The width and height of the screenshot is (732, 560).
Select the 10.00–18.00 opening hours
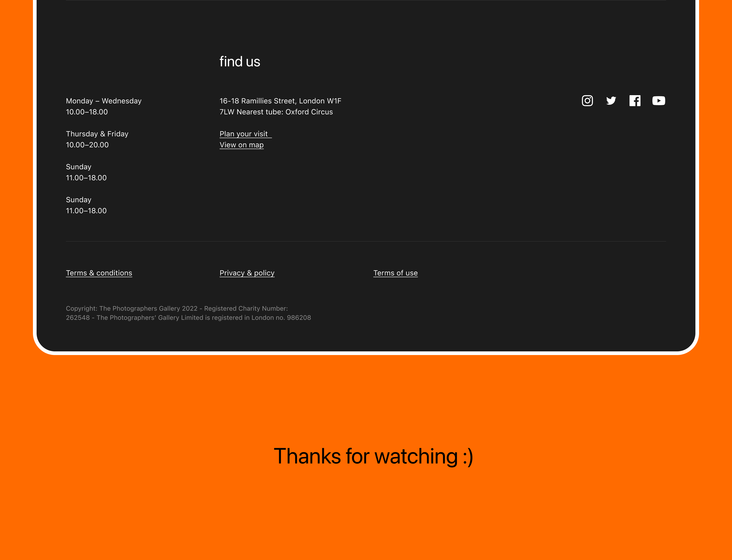coord(87,112)
